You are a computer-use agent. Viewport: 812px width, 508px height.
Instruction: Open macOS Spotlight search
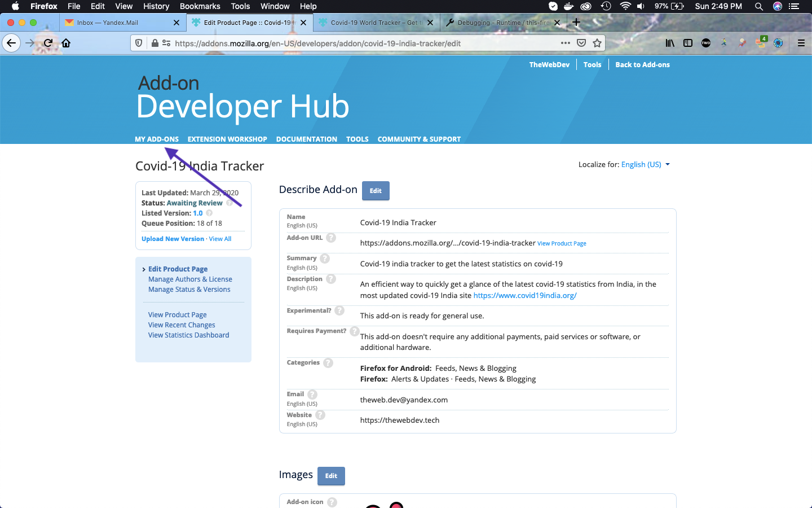click(759, 6)
